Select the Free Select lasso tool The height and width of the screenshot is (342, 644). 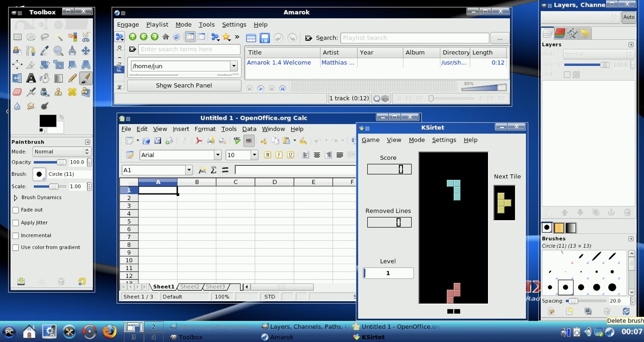[45, 37]
